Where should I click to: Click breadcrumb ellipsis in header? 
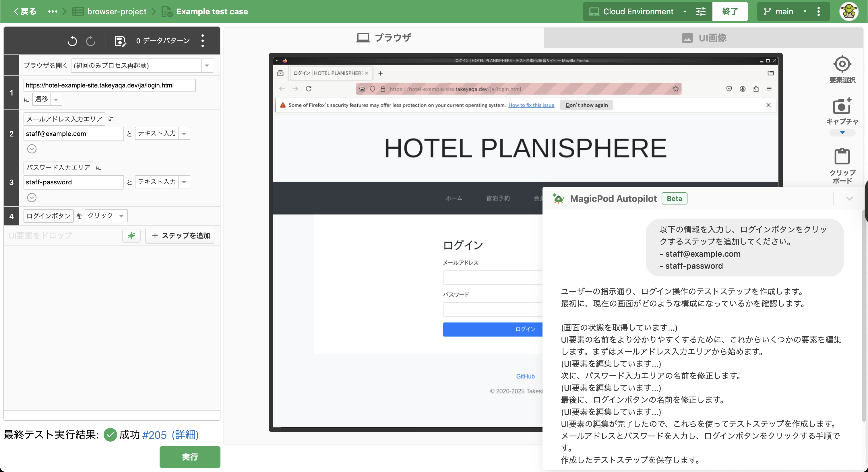point(53,11)
